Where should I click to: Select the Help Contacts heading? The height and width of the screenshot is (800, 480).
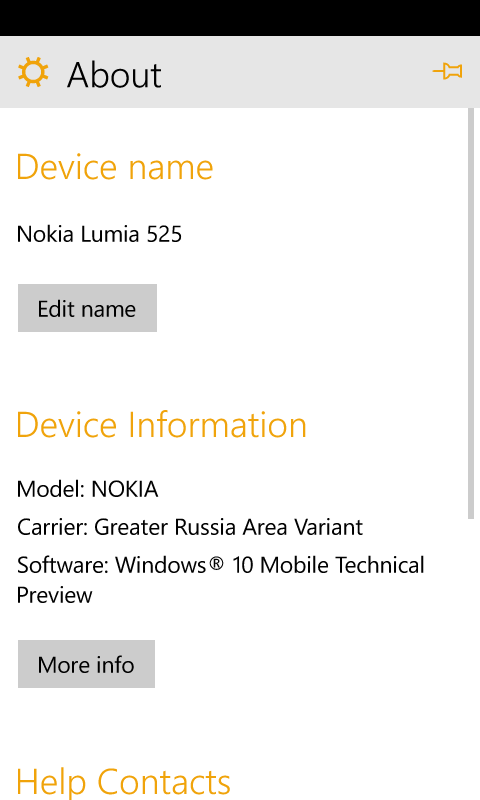point(123,781)
